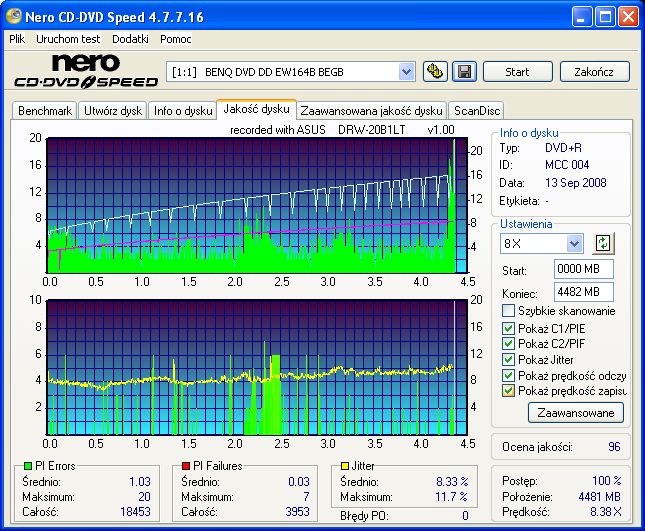Screen dimensions: 645x531
Task: Switch to the Info o dysku tab
Action: (183, 111)
